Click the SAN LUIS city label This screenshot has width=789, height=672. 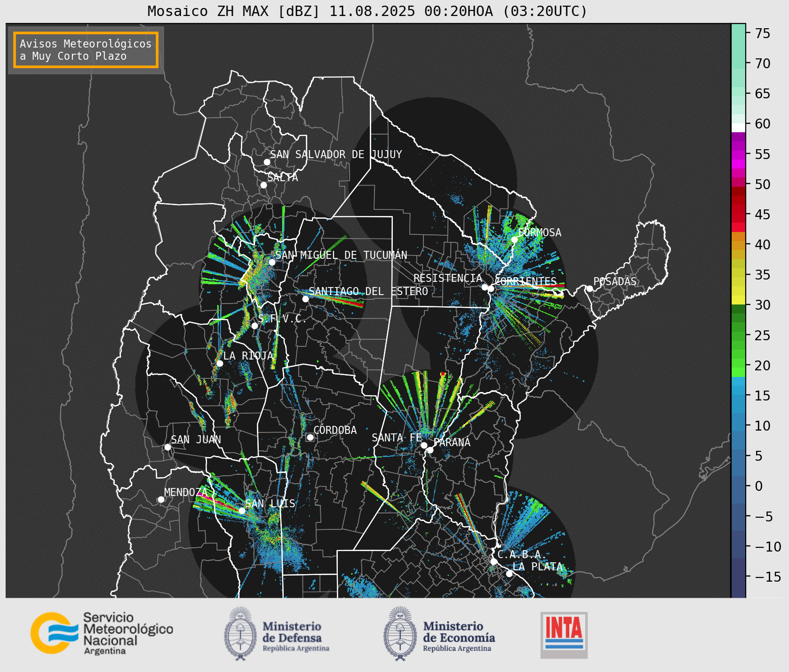(x=271, y=504)
